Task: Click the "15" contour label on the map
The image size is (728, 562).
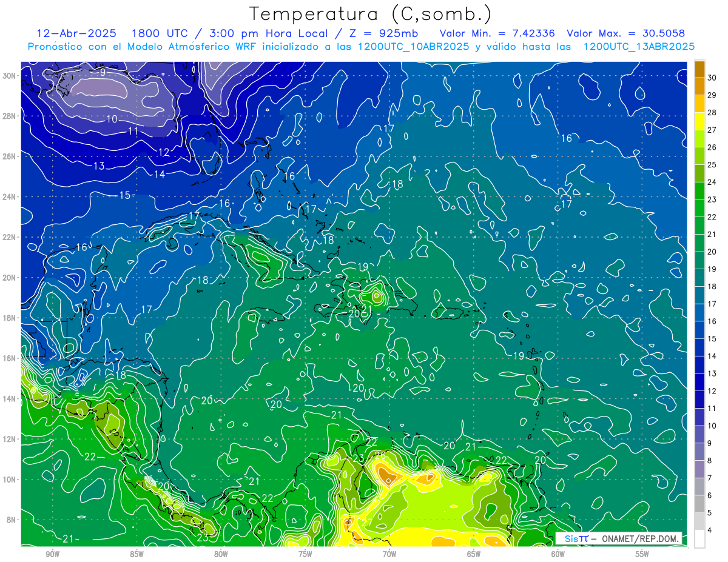Action: click(x=124, y=195)
